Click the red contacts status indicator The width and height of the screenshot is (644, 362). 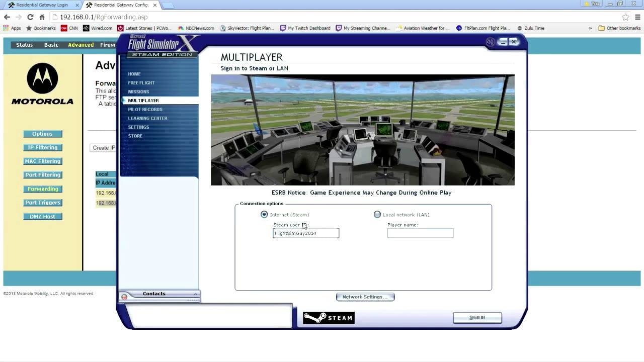[124, 297]
